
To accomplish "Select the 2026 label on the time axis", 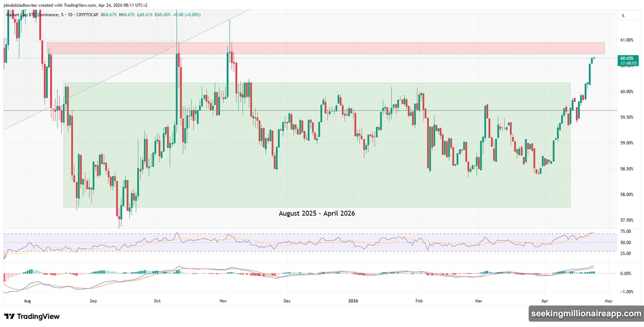I will click(353, 301).
